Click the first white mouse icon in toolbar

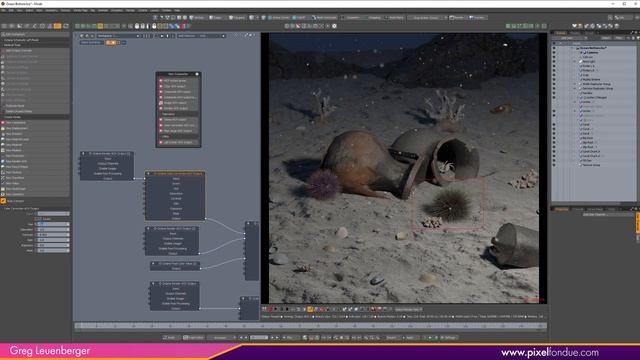point(137,26)
